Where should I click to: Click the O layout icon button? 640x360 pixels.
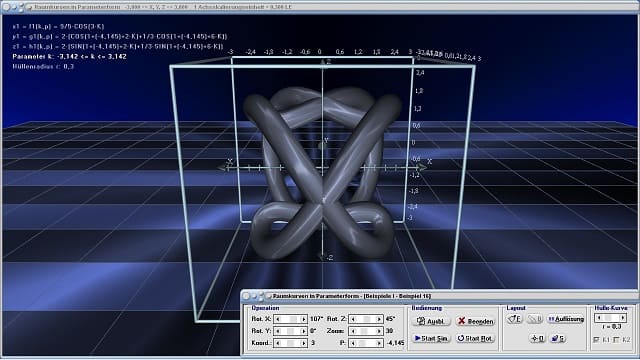pyautogui.click(x=537, y=338)
